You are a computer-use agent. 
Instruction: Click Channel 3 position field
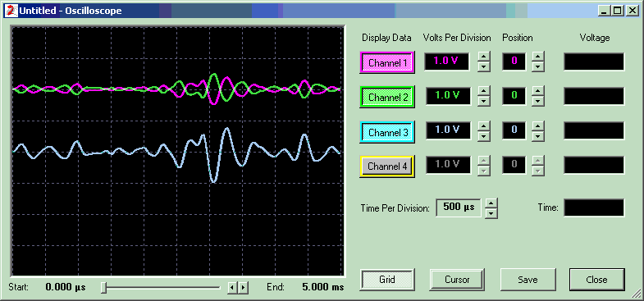(514, 130)
